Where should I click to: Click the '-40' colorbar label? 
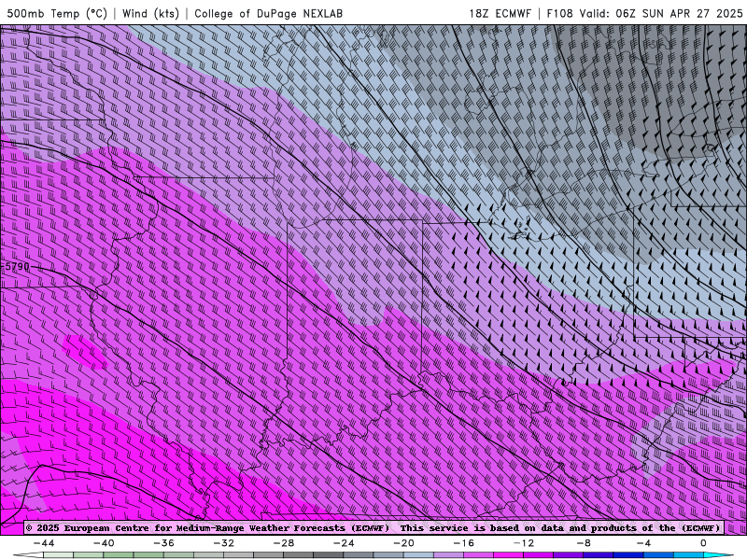(104, 543)
